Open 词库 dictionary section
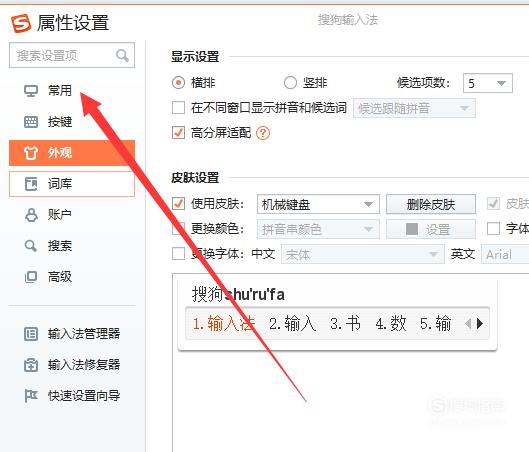This screenshot has height=452, width=529. pyautogui.click(x=72, y=184)
